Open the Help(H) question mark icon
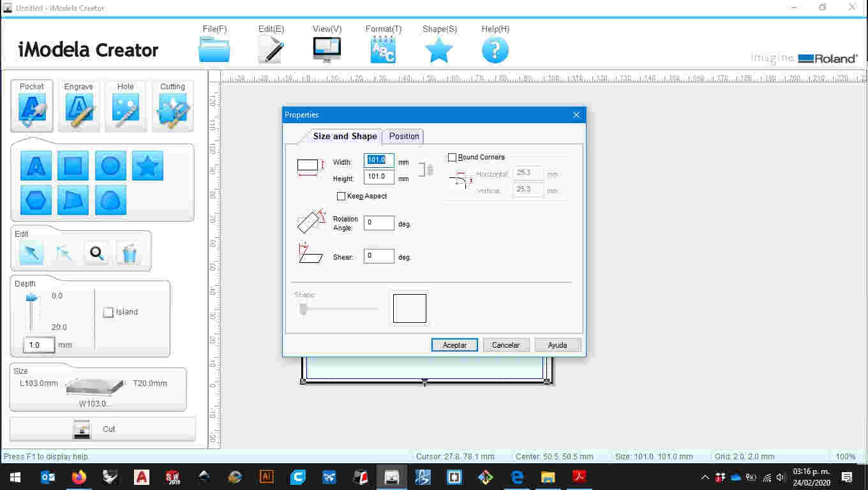The image size is (868, 490). point(495,50)
